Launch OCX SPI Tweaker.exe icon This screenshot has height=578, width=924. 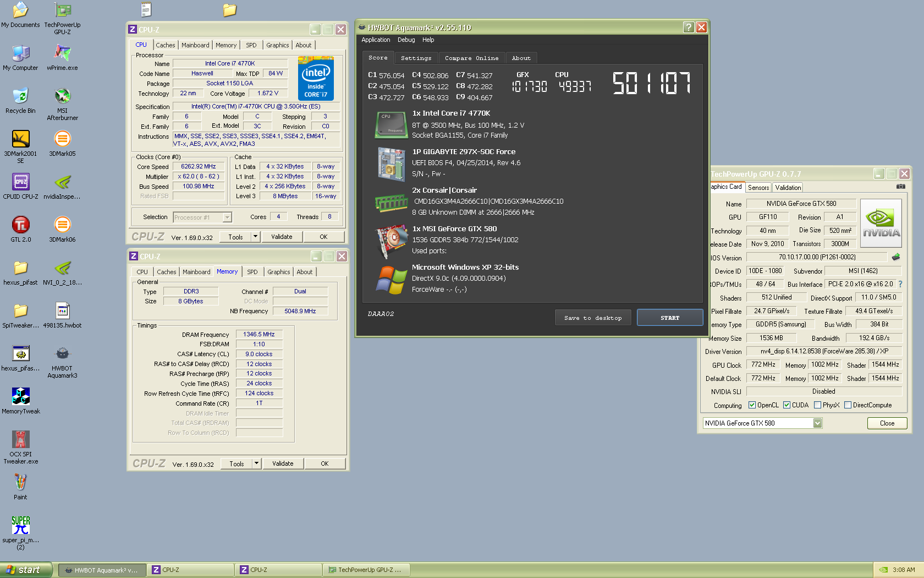20,448
